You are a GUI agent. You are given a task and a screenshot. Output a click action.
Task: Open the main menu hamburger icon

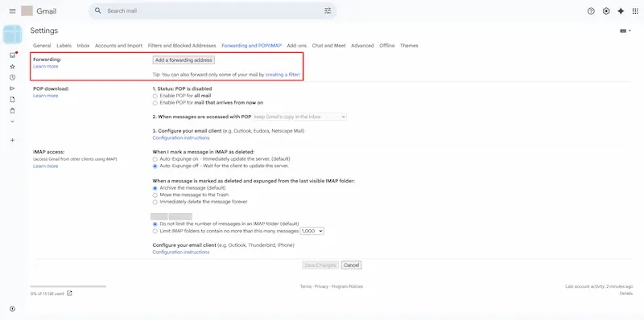pyautogui.click(x=12, y=11)
